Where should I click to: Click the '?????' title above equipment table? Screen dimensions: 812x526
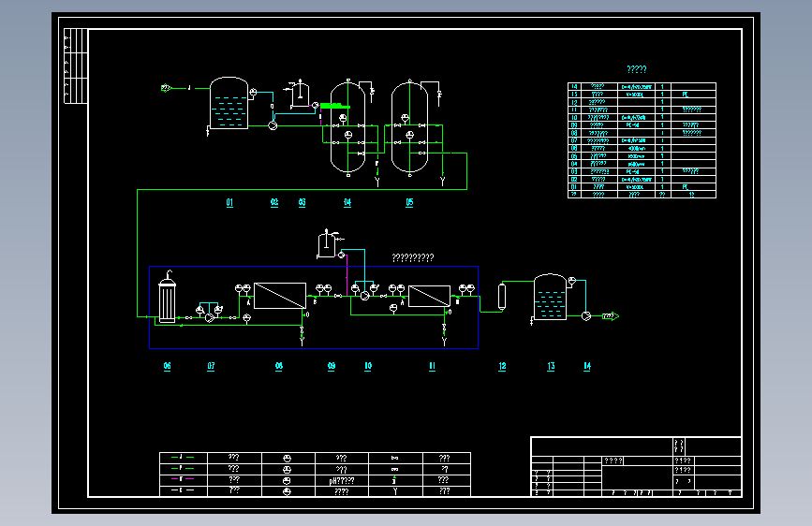[637, 69]
